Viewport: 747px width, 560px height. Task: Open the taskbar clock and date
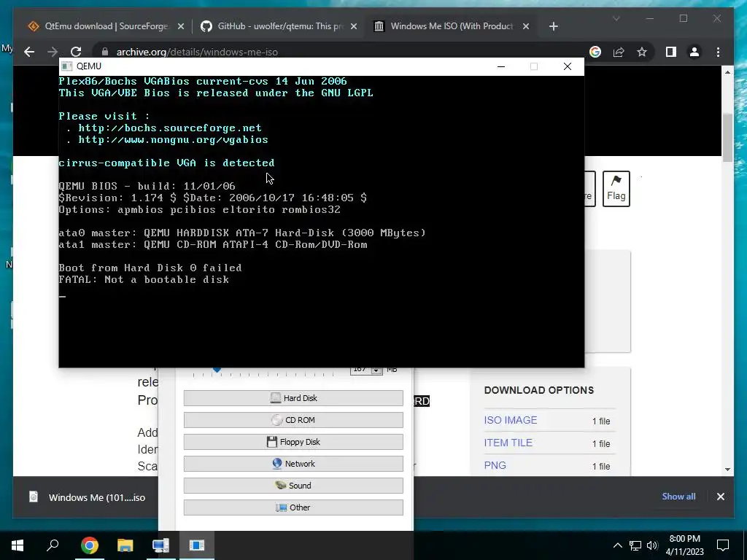684,545
